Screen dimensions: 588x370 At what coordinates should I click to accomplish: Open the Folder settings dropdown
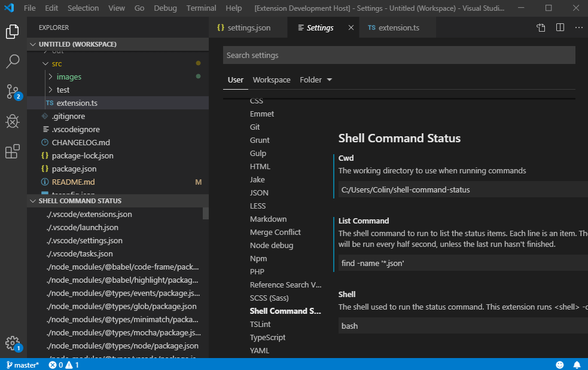tap(316, 80)
